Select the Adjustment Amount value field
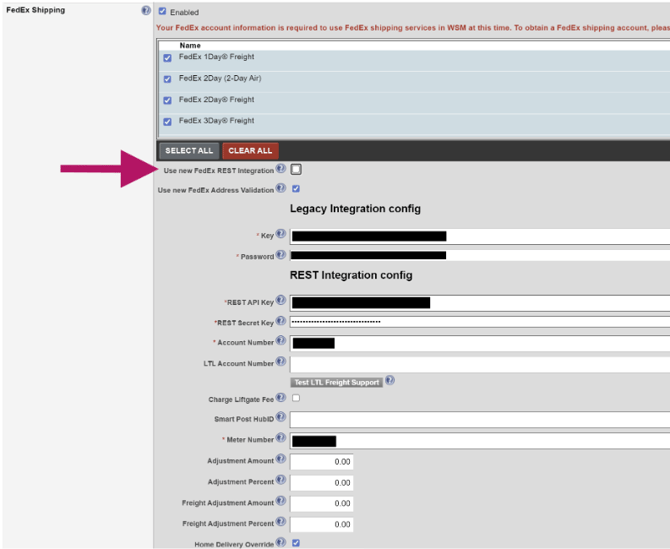 click(322, 462)
